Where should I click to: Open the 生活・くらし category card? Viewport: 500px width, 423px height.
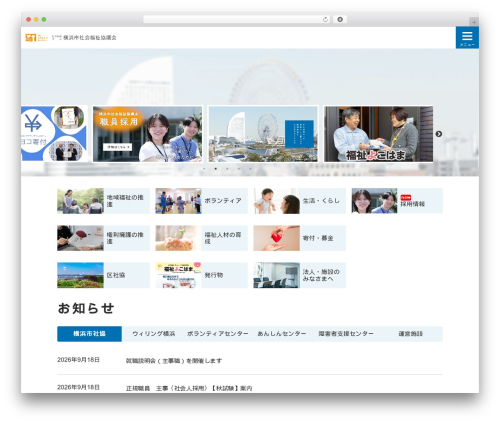(299, 201)
